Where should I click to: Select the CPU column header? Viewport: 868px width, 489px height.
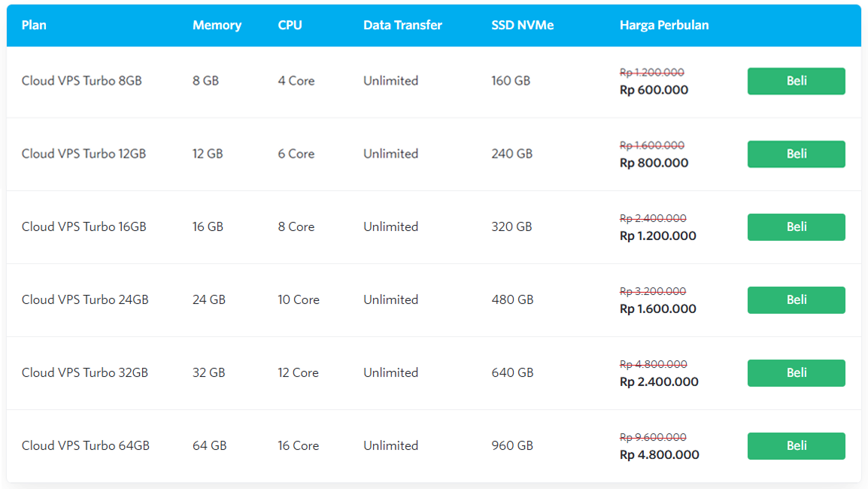(290, 25)
